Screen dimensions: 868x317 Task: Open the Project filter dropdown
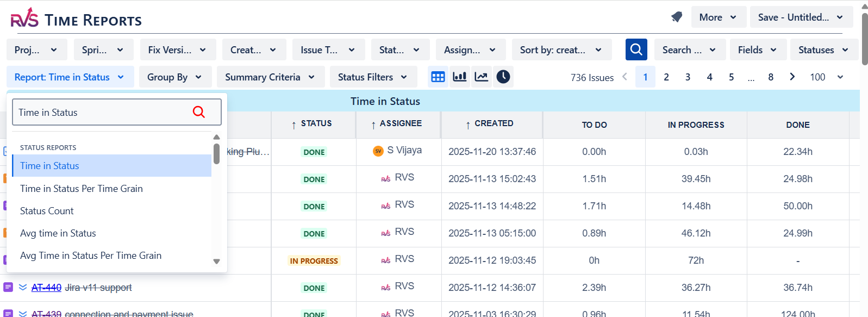click(36, 49)
